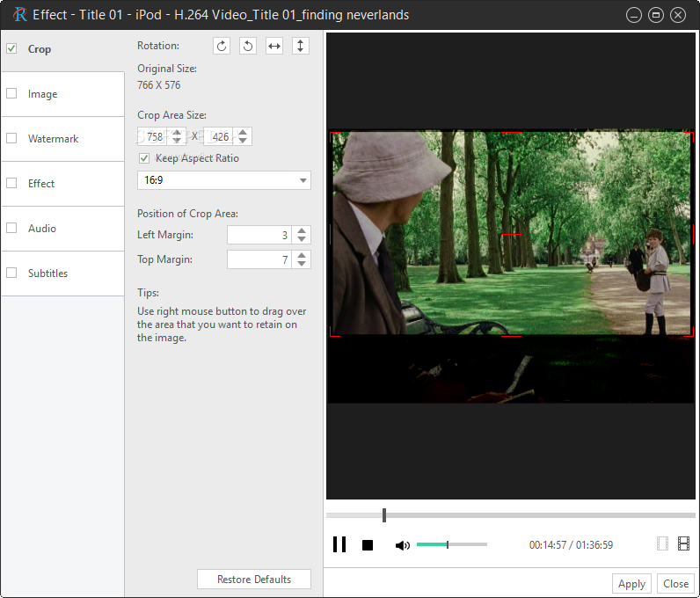Uncheck the Crop checkbox
Image resolution: width=700 pixels, height=598 pixels.
coord(11,48)
